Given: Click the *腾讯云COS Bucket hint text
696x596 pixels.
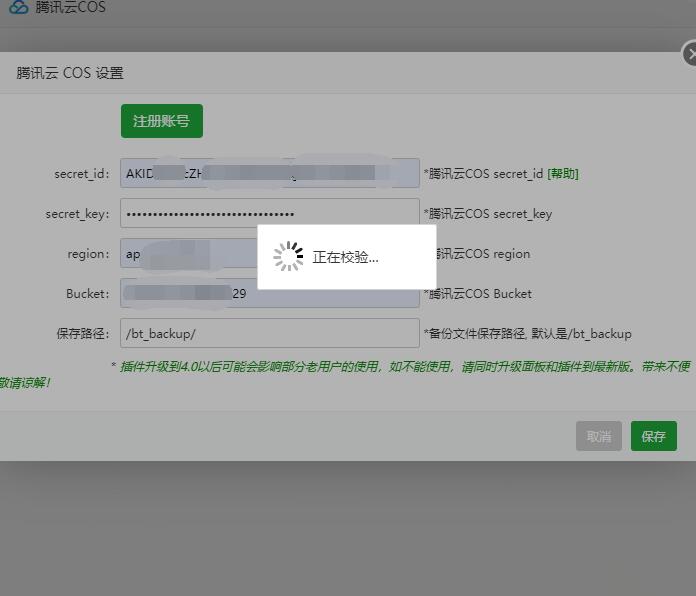Looking at the screenshot, I should 478,293.
